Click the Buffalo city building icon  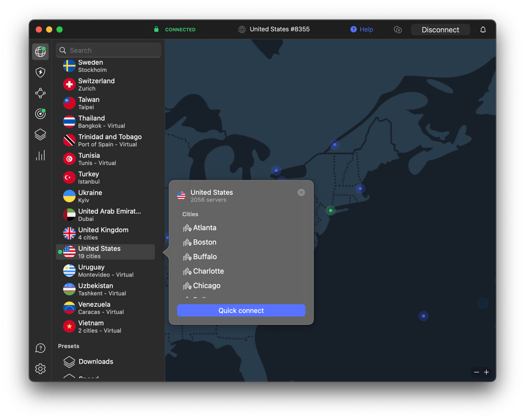pos(187,257)
